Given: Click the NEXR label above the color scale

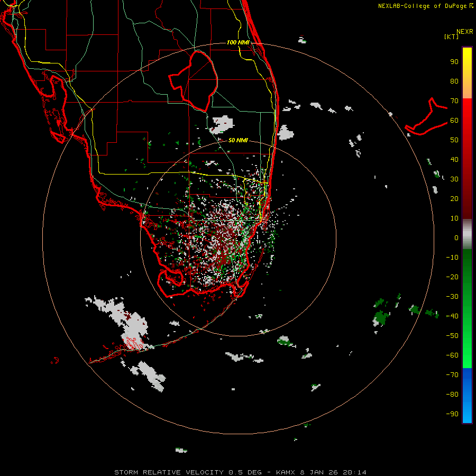Looking at the screenshot, I should [464, 32].
